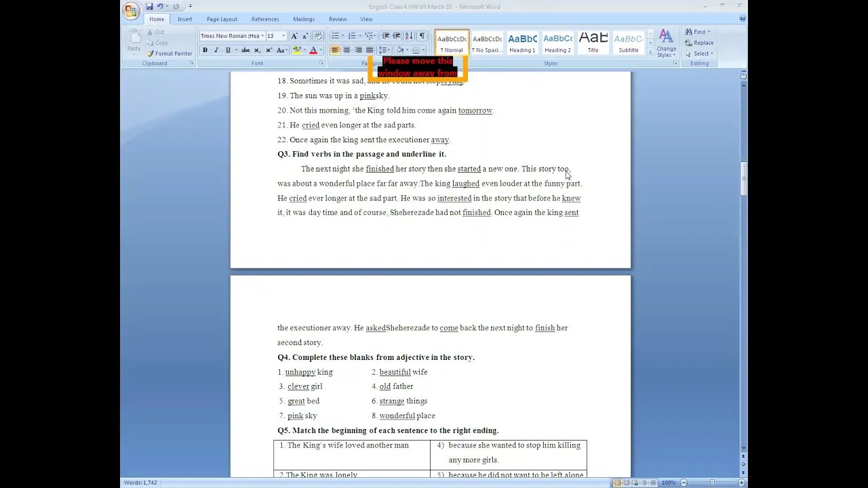This screenshot has height=488, width=868.
Task: Zoom out with the minus button
Action: [x=683, y=483]
